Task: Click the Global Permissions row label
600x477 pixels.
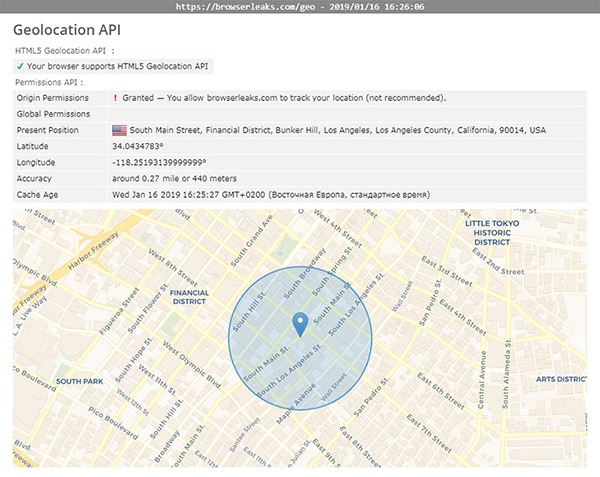Action: [53, 114]
